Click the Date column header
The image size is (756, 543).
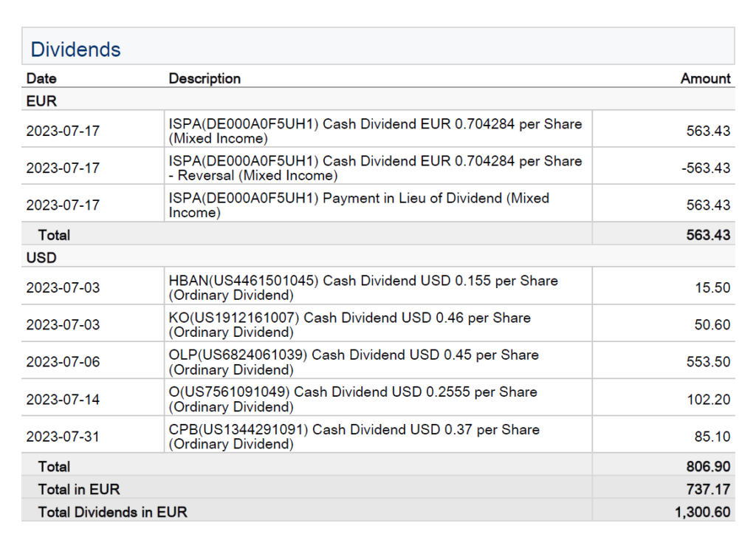click(x=41, y=78)
